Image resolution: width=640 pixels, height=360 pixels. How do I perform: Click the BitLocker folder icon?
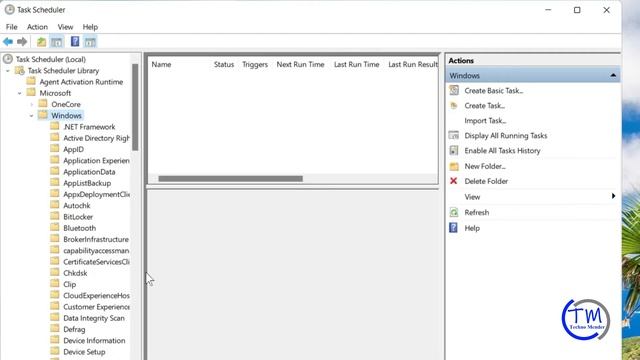coord(55,217)
